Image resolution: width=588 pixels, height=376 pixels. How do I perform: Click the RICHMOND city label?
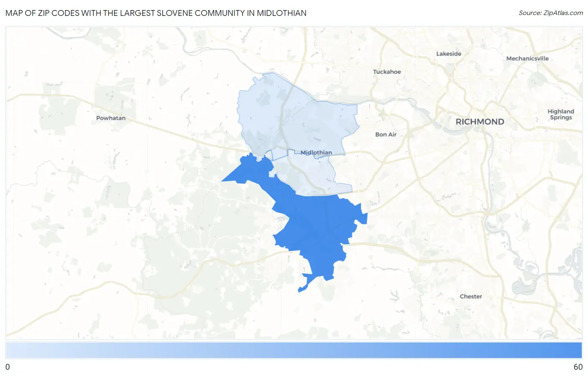[x=480, y=122]
